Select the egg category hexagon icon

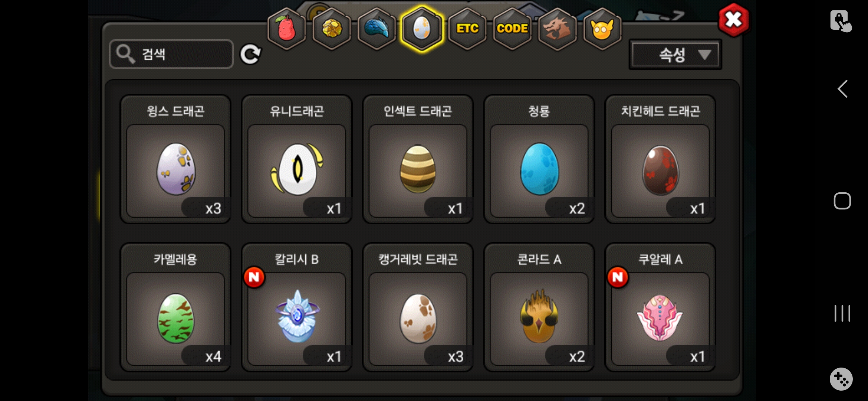[x=422, y=29]
